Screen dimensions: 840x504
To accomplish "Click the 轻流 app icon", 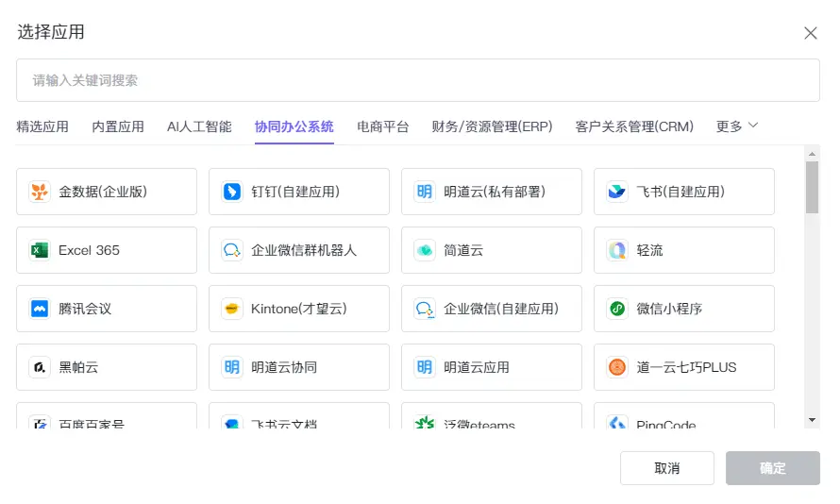I will (x=617, y=250).
